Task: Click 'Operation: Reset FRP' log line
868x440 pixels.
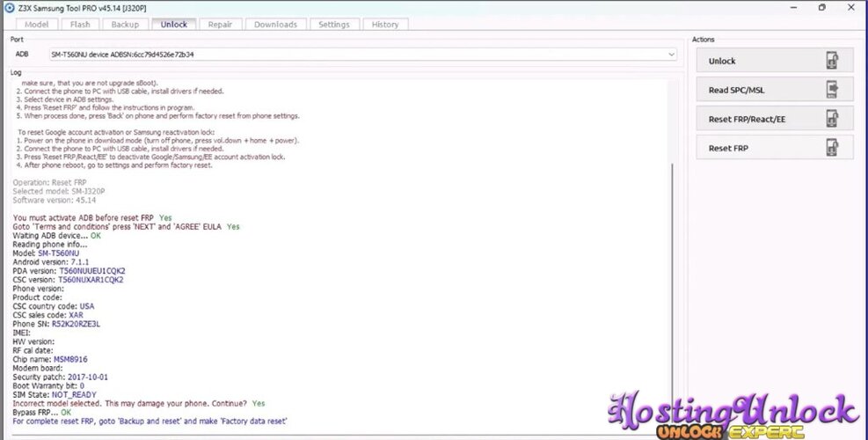Action: 49,182
